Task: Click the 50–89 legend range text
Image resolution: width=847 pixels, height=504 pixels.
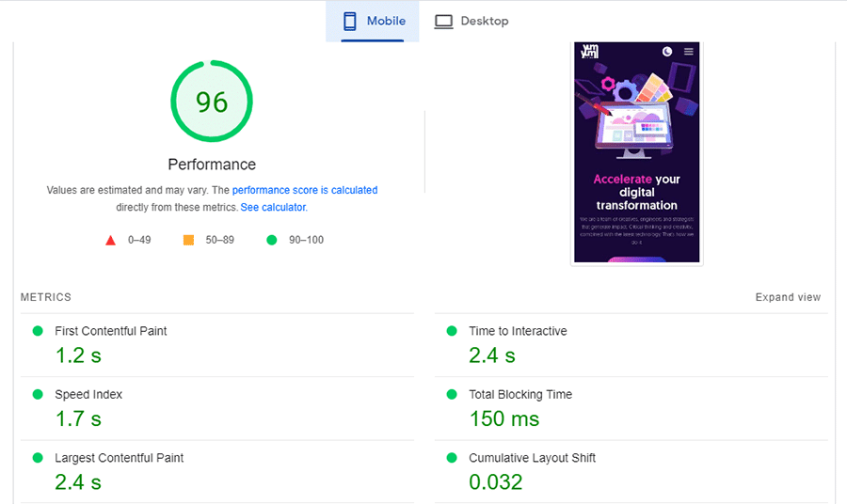Action: pyautogui.click(x=220, y=240)
